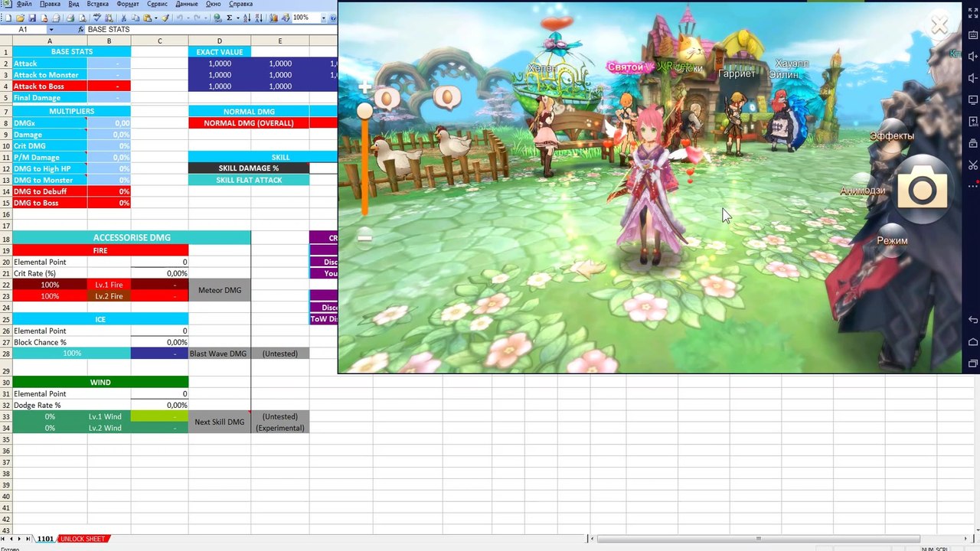Sort ascending with the A-Z icon
Image resolution: width=980 pixels, height=551 pixels.
(x=247, y=18)
